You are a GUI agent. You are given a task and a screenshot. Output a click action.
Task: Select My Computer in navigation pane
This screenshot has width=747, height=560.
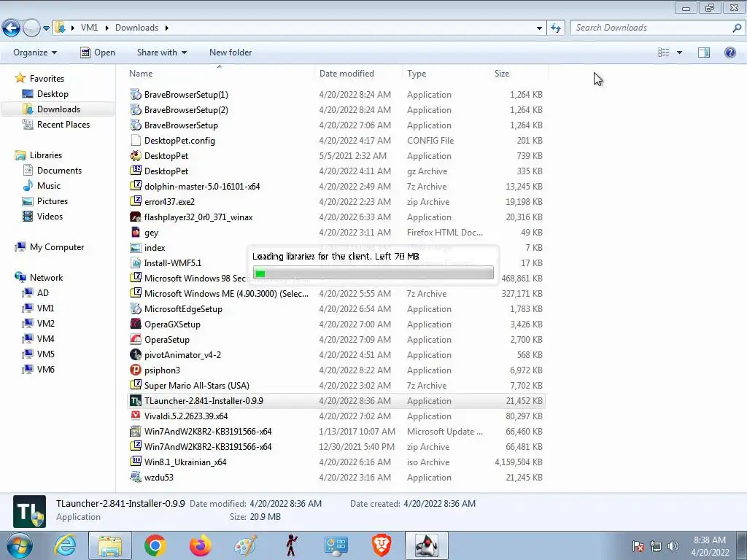57,247
